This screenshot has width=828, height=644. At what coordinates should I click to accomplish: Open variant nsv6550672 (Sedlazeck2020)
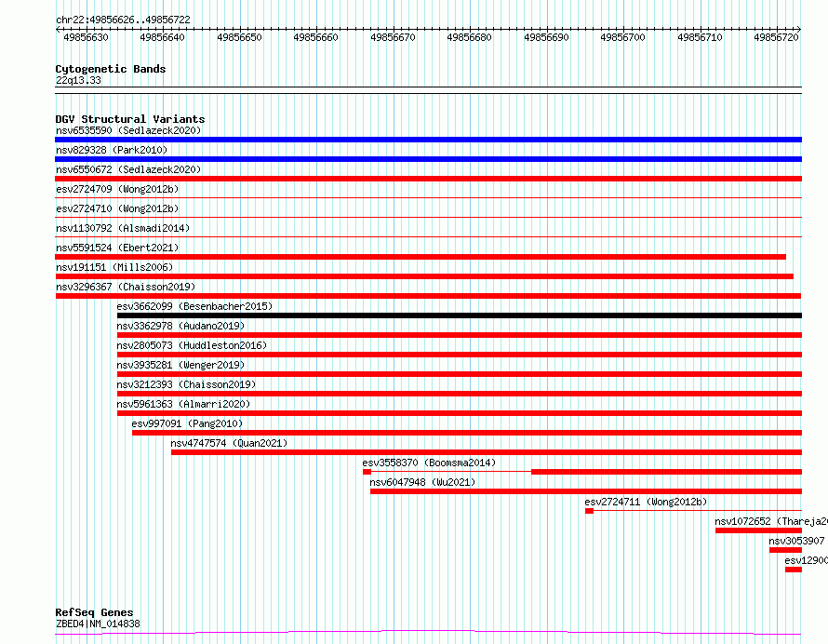coord(128,169)
